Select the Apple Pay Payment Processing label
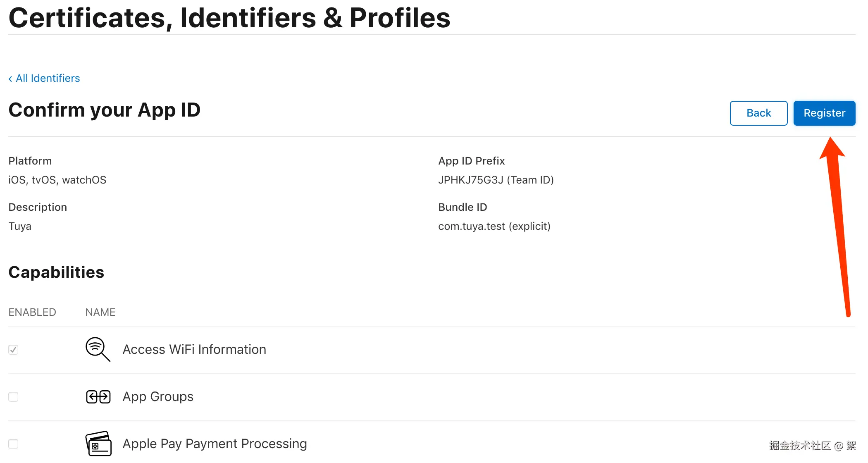 215,444
